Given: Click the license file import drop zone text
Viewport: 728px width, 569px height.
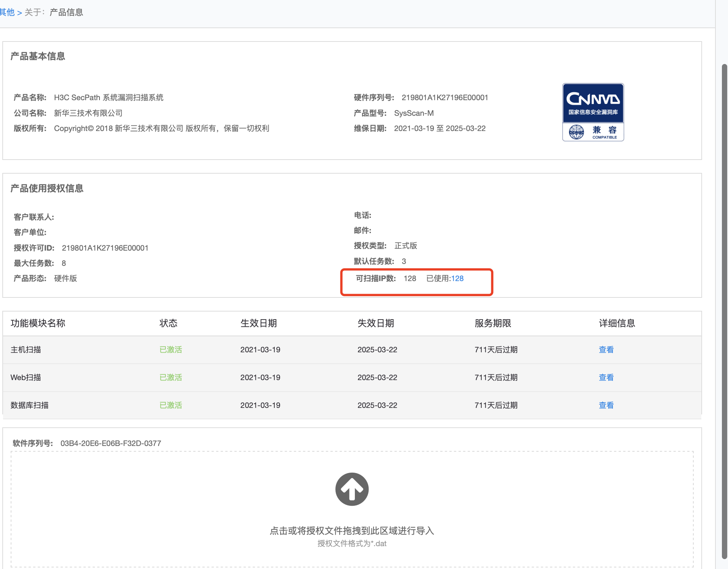Looking at the screenshot, I should pyautogui.click(x=351, y=531).
